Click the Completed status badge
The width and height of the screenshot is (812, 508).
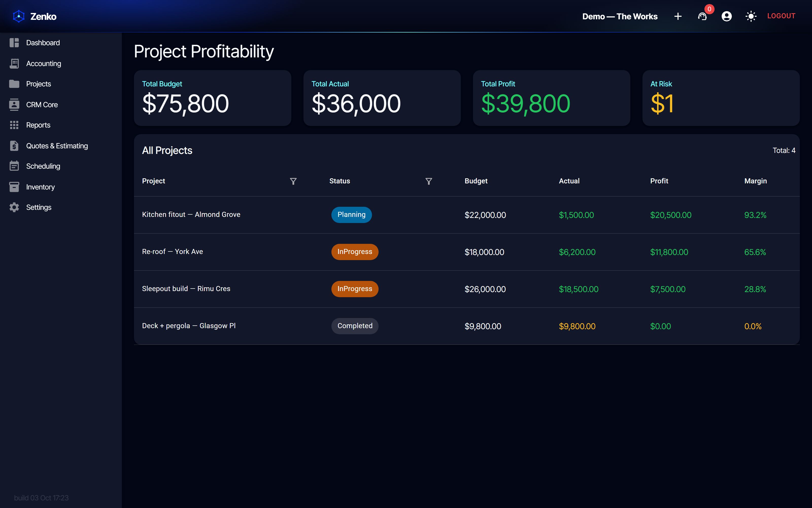click(x=355, y=326)
